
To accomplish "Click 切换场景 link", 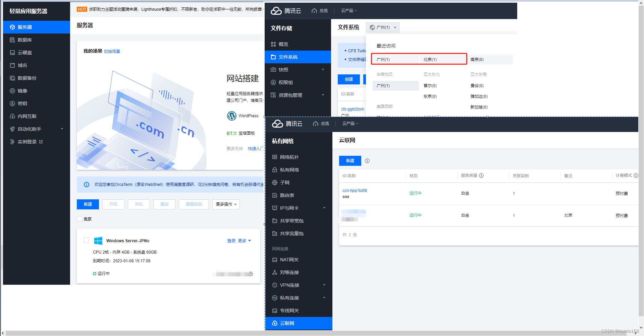I will point(112,51).
